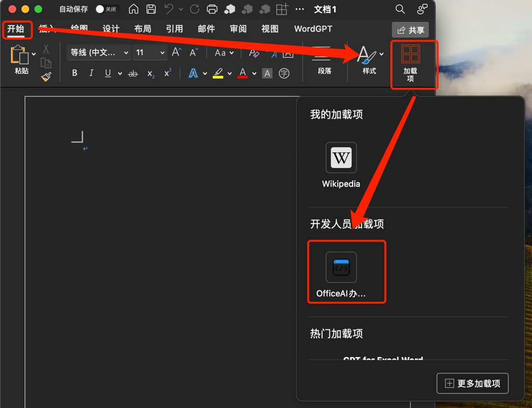Switch to the 设计 tab
This screenshot has width=532, height=408.
(x=111, y=29)
